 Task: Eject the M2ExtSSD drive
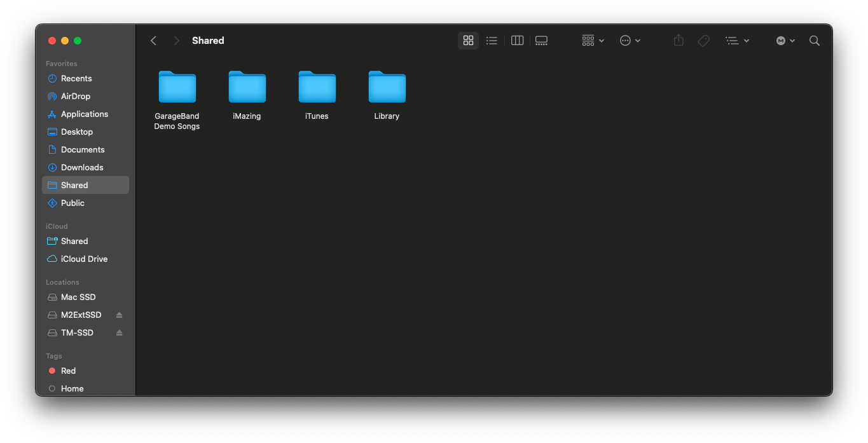[x=119, y=315]
